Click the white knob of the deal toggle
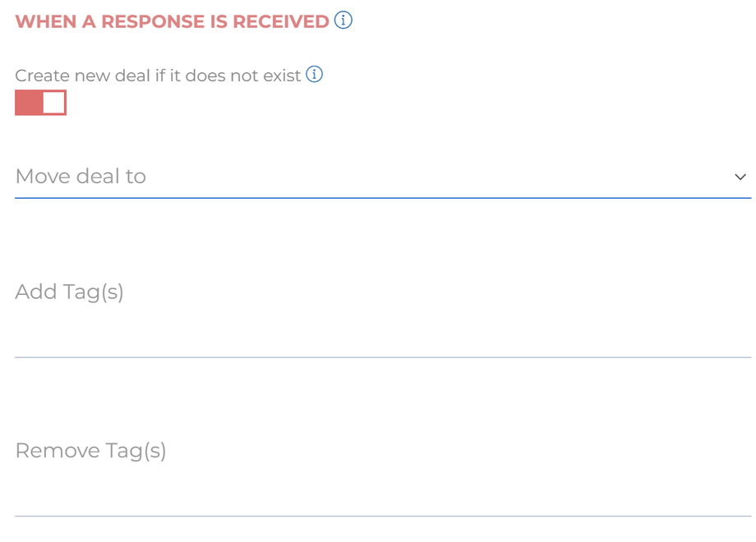 click(53, 103)
